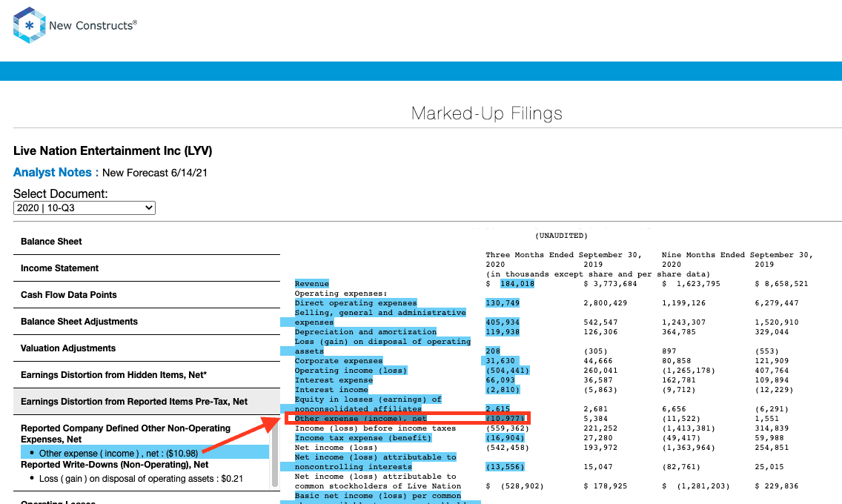Click the highlighted Corporate expenses label

338,361
